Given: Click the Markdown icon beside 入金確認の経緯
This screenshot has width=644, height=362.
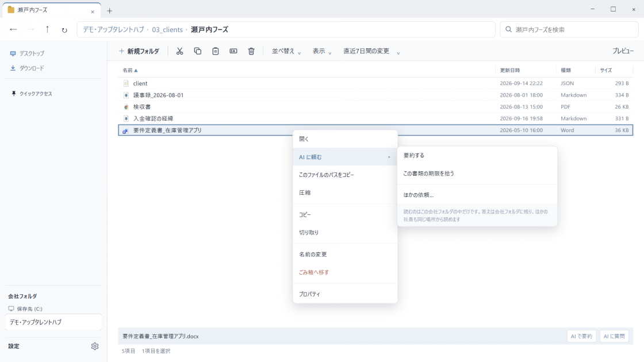Looking at the screenshot, I should click(x=126, y=118).
